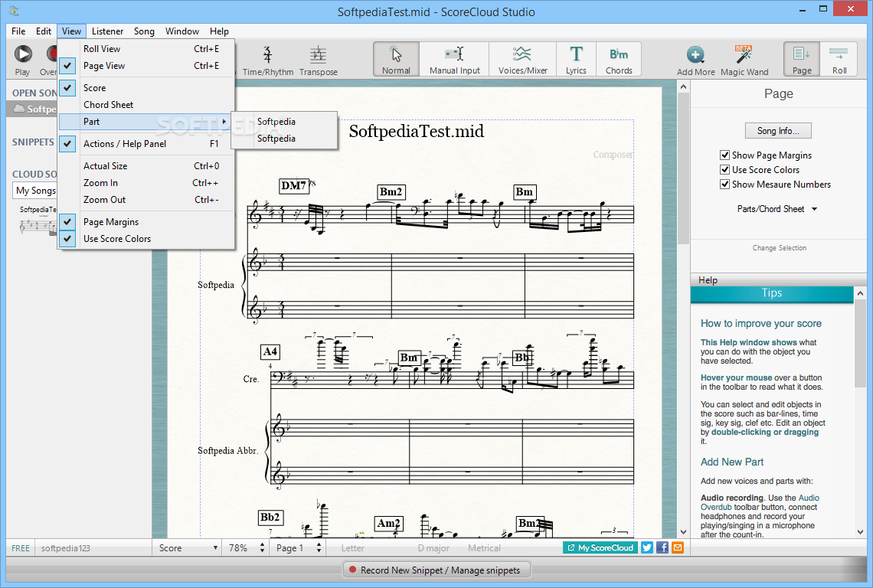Image resolution: width=873 pixels, height=588 pixels.
Task: Click Record New Snippet / Manage snippets button
Action: (x=437, y=570)
